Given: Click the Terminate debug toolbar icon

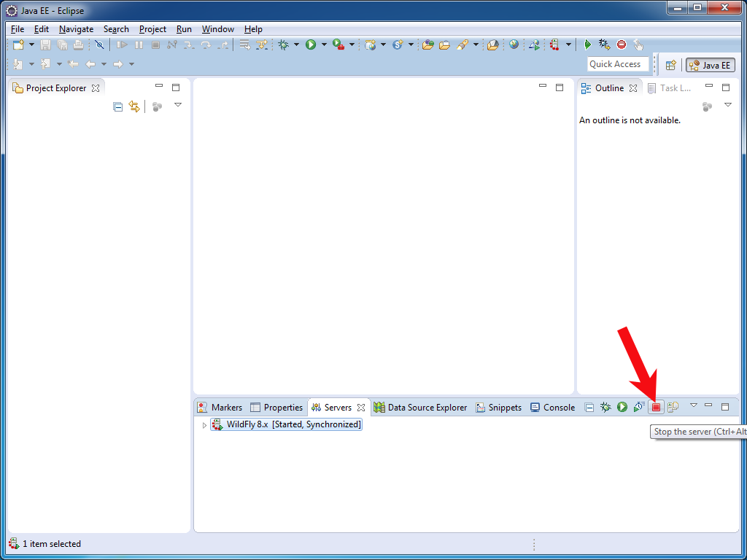Looking at the screenshot, I should [x=155, y=44].
